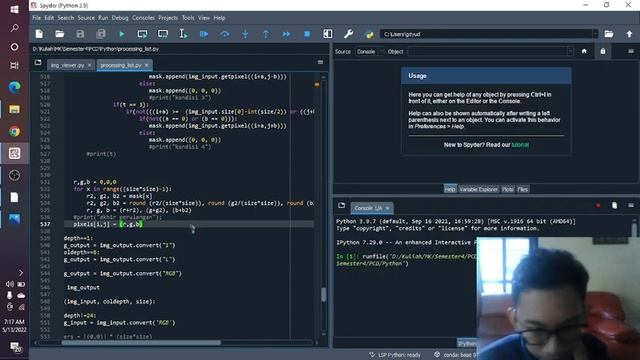Create a new file with the toolbar icon

click(39, 34)
